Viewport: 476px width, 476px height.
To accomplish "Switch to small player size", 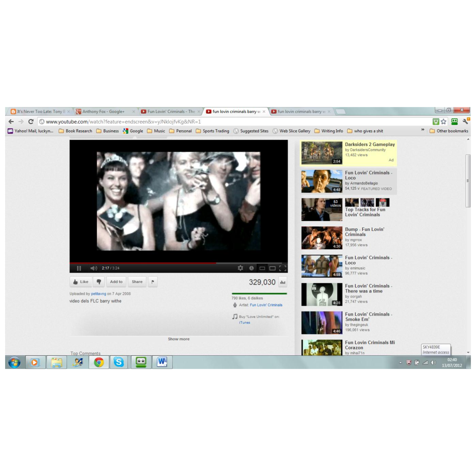I will pyautogui.click(x=262, y=268).
